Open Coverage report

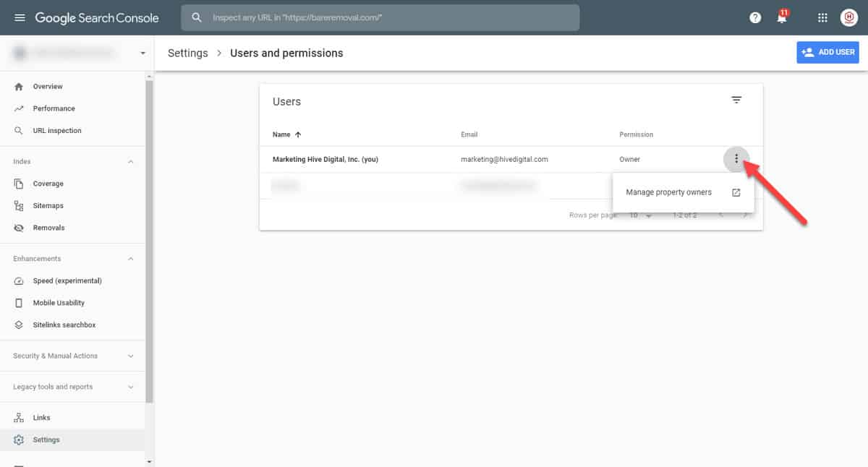tap(48, 184)
